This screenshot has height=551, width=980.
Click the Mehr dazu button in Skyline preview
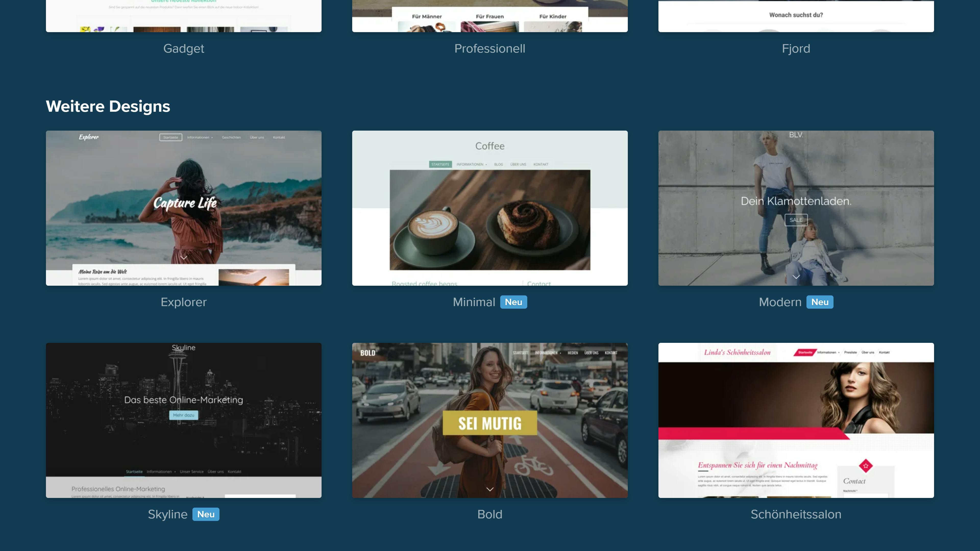[183, 415]
